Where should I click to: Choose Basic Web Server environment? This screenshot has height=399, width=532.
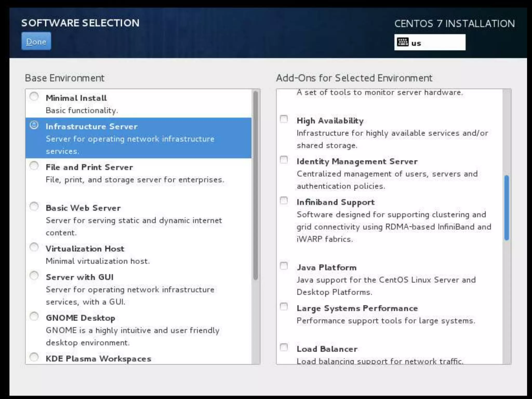34,207
